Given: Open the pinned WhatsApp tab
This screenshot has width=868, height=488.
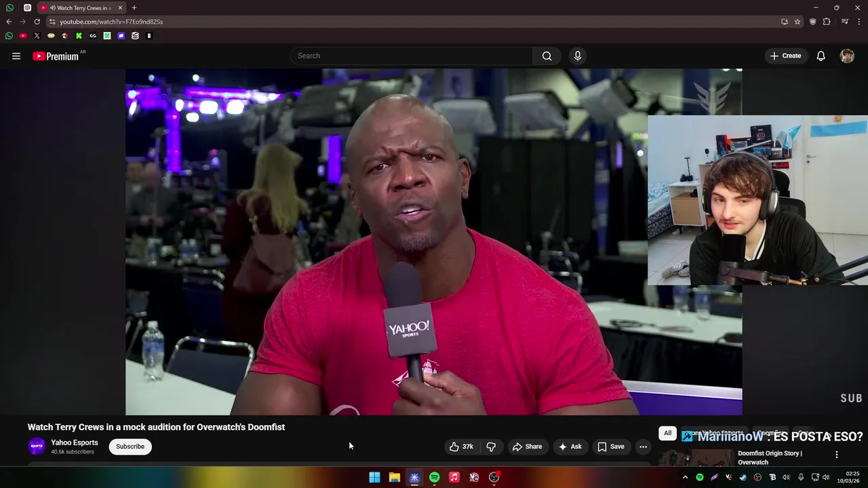Looking at the screenshot, I should [x=9, y=8].
